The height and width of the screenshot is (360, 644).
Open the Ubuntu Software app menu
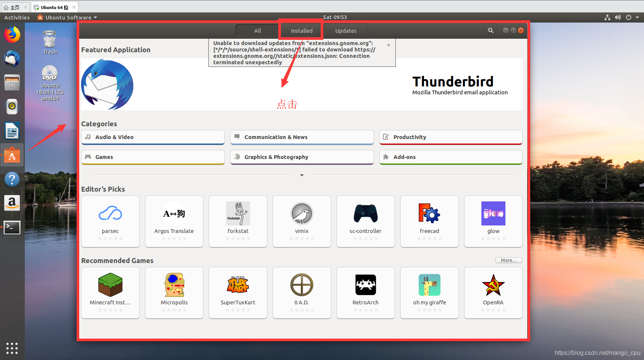68,17
